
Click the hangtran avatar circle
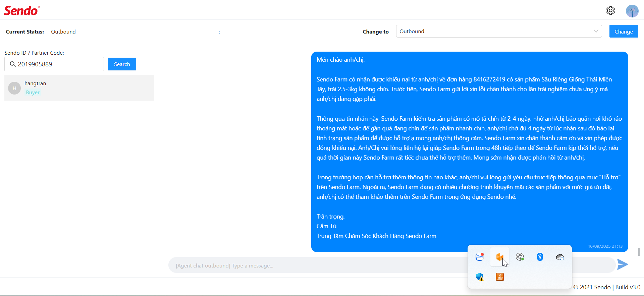(x=14, y=88)
